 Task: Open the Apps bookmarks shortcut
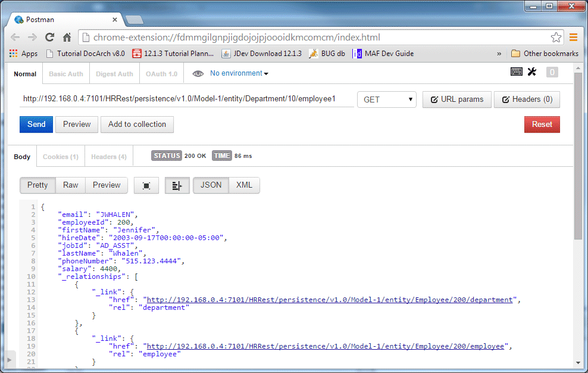point(24,54)
